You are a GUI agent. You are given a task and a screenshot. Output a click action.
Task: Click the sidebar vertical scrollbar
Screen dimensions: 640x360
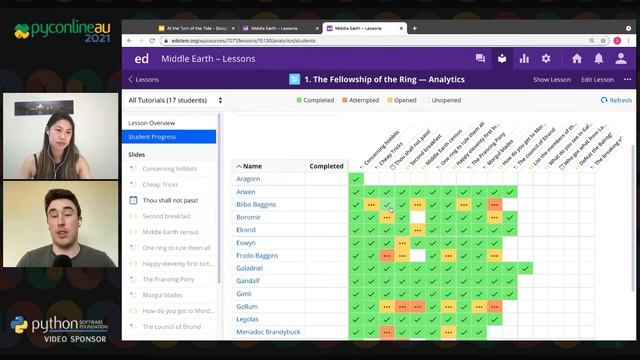219,198
